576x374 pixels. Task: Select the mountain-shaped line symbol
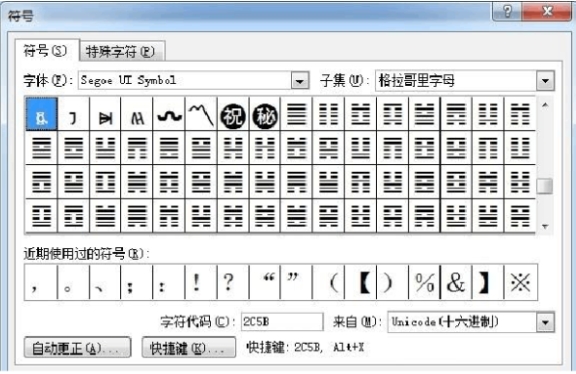(x=201, y=114)
